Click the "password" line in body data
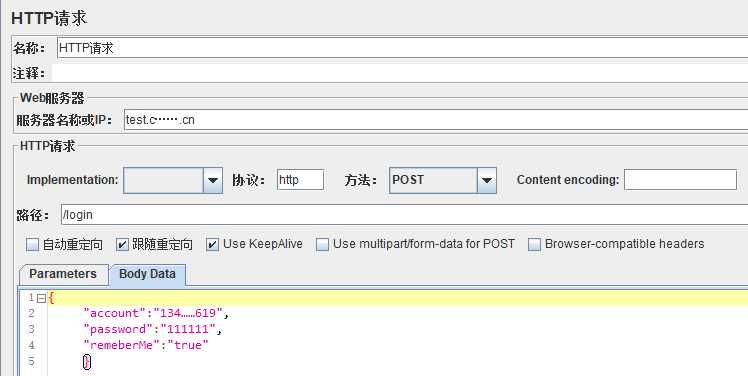This screenshot has height=376, width=748. click(153, 329)
